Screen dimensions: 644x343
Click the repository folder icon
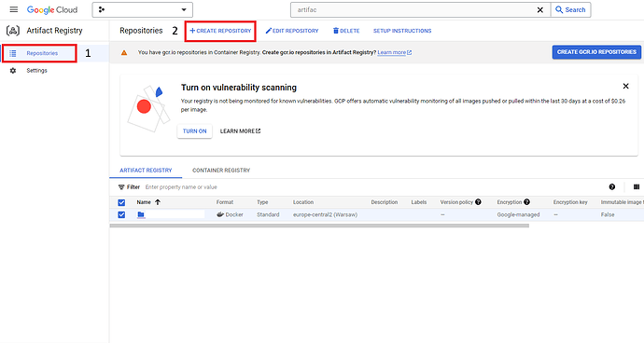click(x=141, y=214)
